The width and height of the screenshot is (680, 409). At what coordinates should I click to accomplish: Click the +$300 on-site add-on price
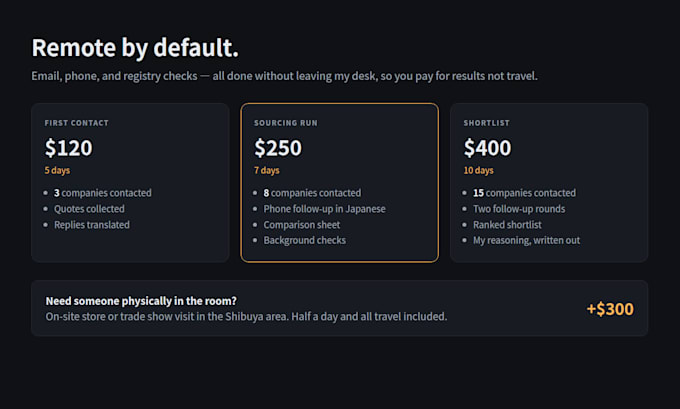click(x=610, y=309)
